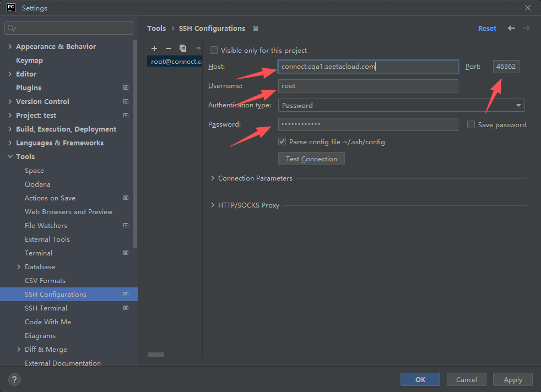Screen dimensions: 541x392
Task: Click the project-level icon beside SSH Terminal
Action: point(126,308)
